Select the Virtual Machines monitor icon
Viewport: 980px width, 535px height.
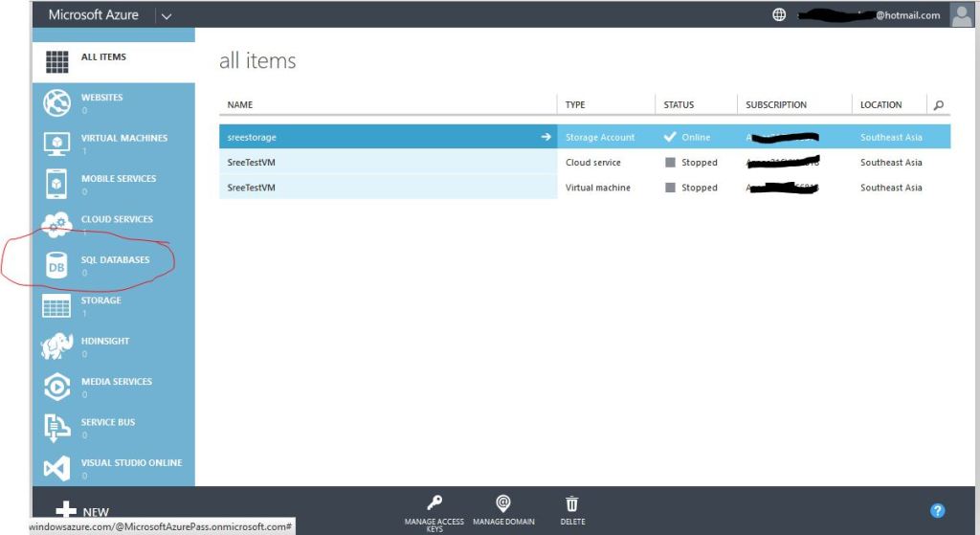pos(57,144)
